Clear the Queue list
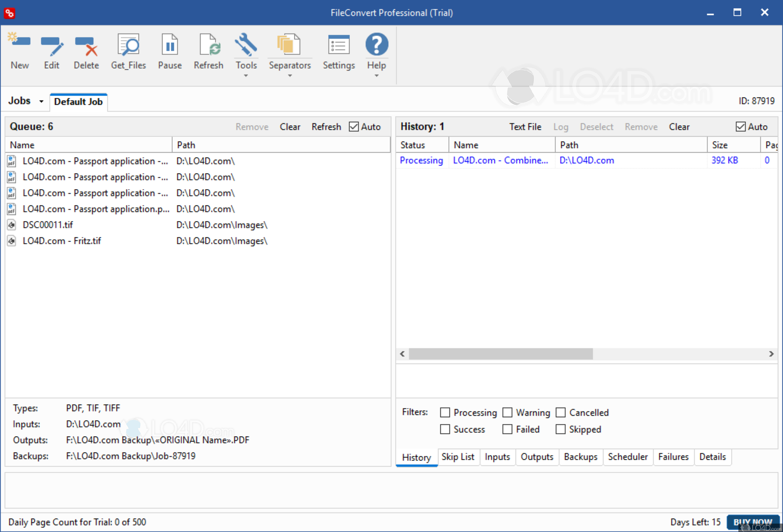 coord(290,127)
